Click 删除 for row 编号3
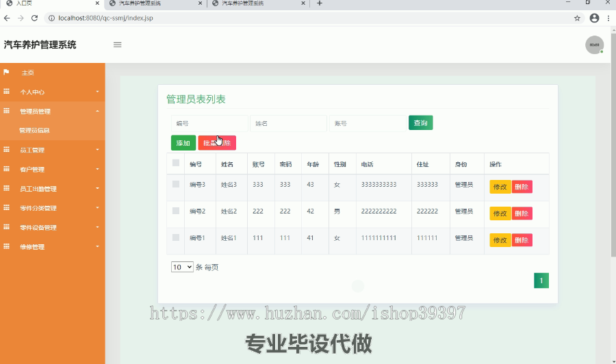Image resolution: width=616 pixels, height=364 pixels. (x=522, y=187)
